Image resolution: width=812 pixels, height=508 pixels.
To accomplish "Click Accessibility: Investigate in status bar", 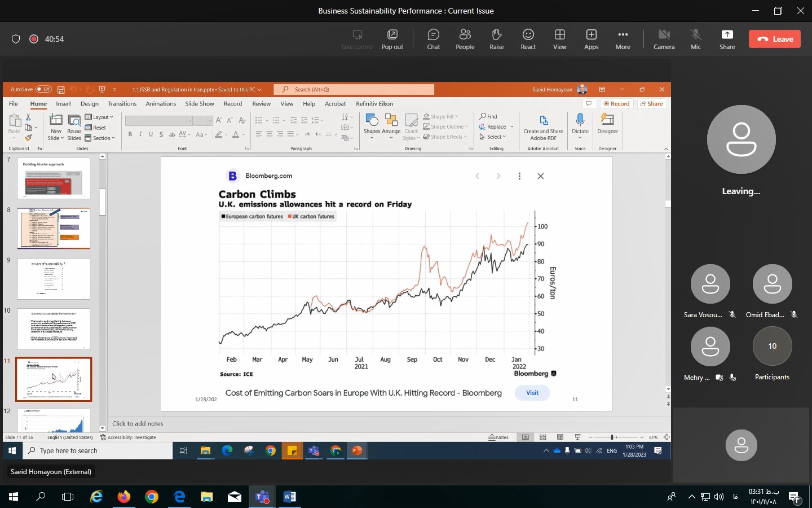I will pos(128,437).
